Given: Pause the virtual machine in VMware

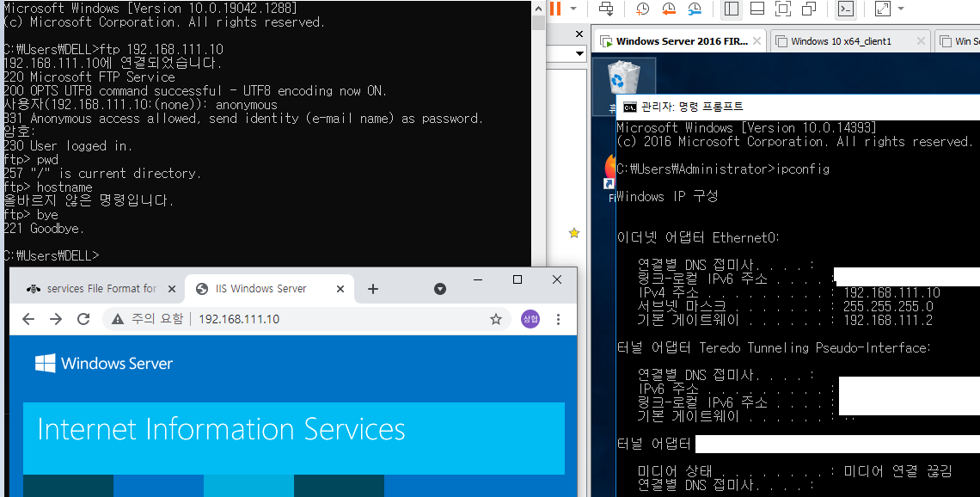Looking at the screenshot, I should [x=555, y=9].
